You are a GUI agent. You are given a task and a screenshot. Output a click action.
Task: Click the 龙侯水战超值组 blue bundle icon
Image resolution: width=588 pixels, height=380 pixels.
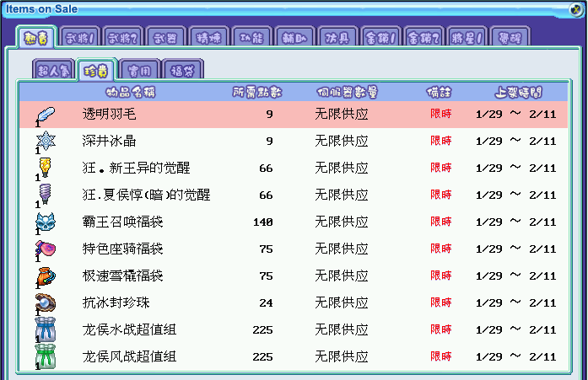[45, 329]
